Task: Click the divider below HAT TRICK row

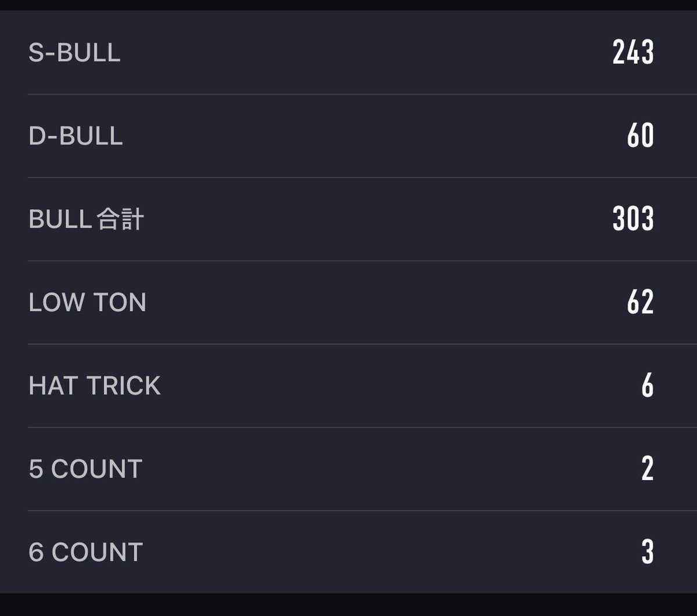Action: (362, 427)
